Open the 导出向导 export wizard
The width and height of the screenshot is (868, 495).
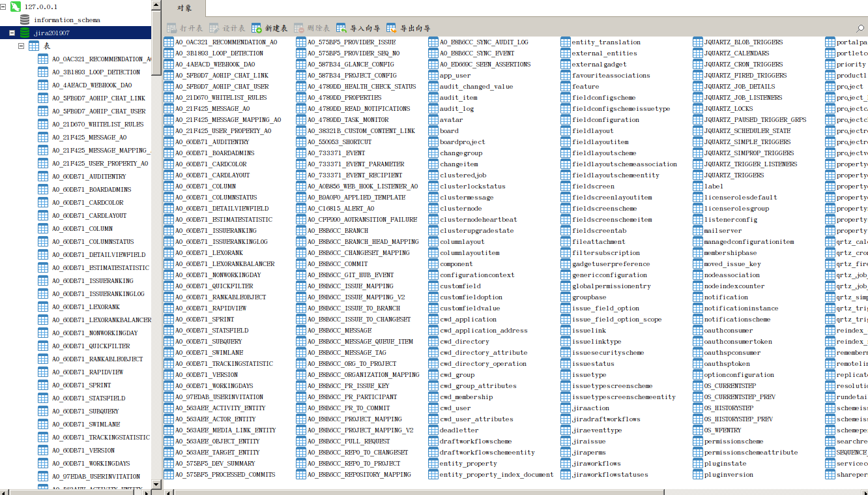pos(408,28)
